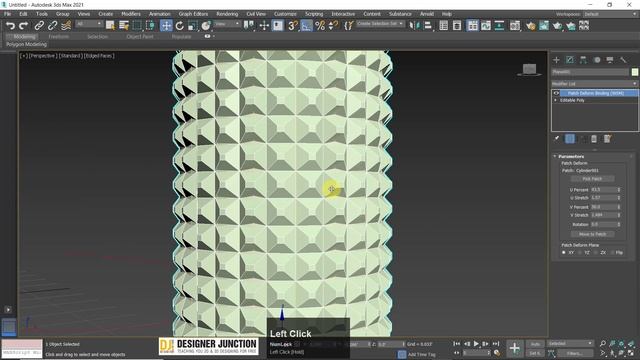Toggle the Auto key button
This screenshot has height=360, width=640.
tap(535, 344)
